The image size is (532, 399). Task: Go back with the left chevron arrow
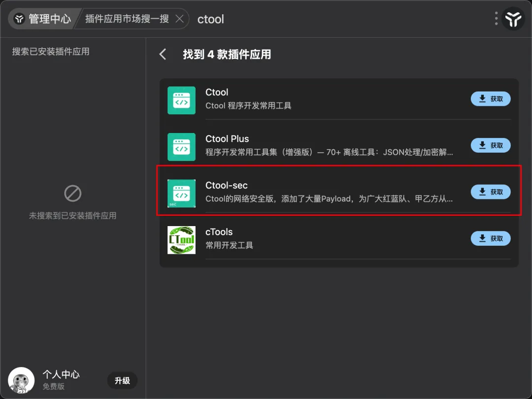click(163, 54)
